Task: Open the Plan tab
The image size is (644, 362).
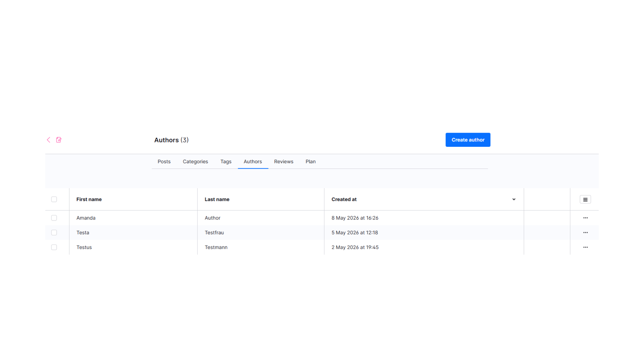Action: click(310, 162)
